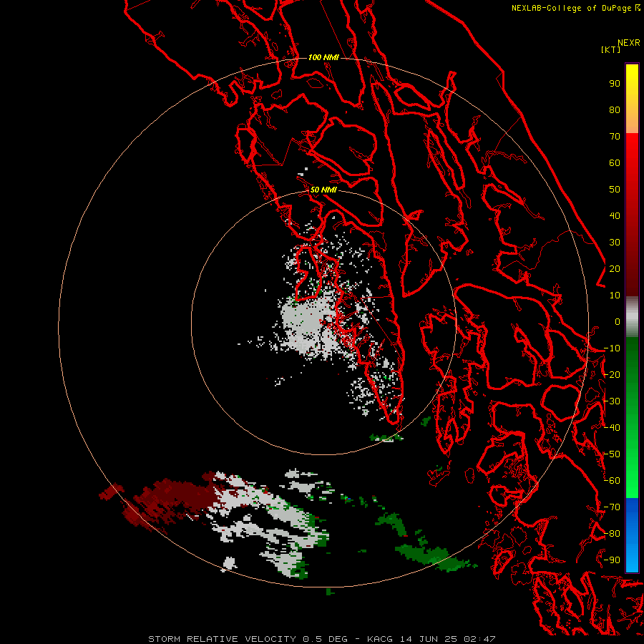Click the -70 value on the velocity scale
Viewport: 644px width, 644px height.
point(612,507)
